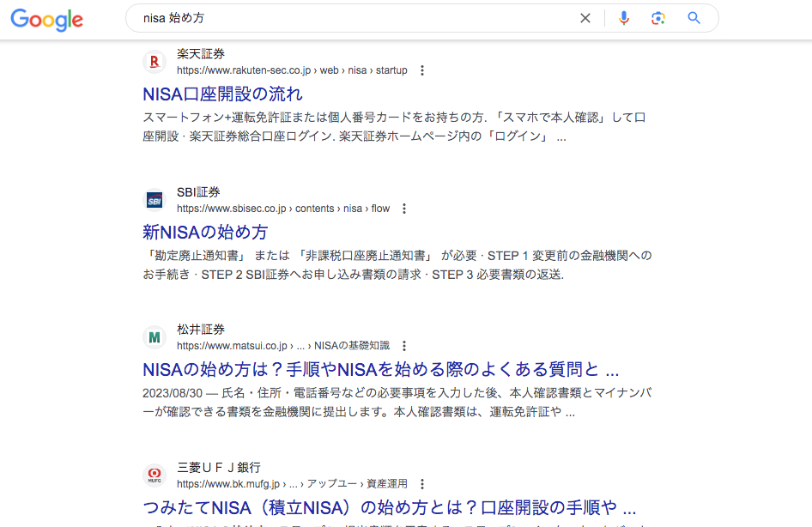Image resolution: width=812 pixels, height=527 pixels.
Task: Click the site name 'SBI証券'
Action: (x=198, y=192)
